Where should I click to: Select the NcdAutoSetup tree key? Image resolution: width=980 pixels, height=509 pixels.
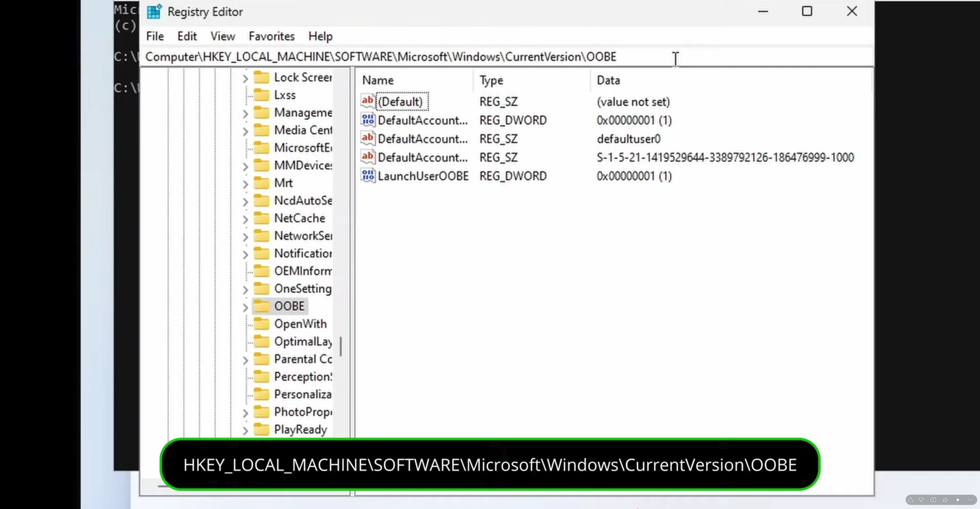(x=303, y=201)
